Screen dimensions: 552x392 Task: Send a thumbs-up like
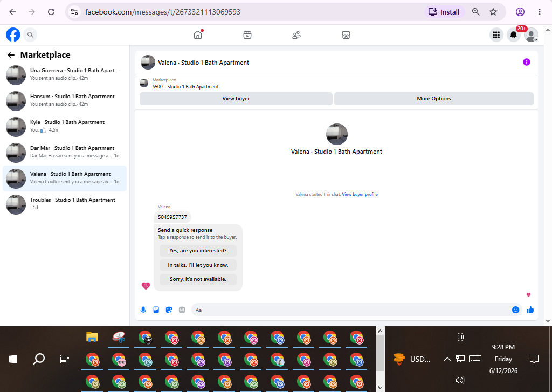click(530, 310)
